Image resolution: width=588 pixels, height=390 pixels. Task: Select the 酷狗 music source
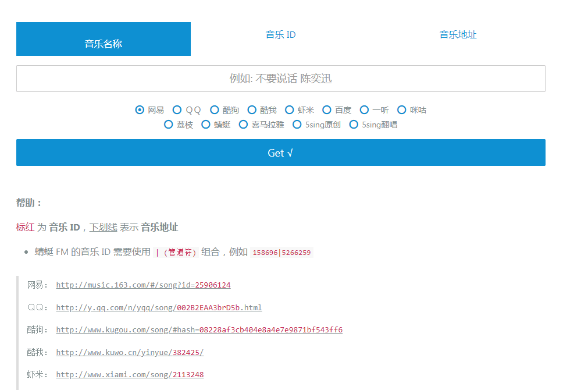tap(215, 109)
